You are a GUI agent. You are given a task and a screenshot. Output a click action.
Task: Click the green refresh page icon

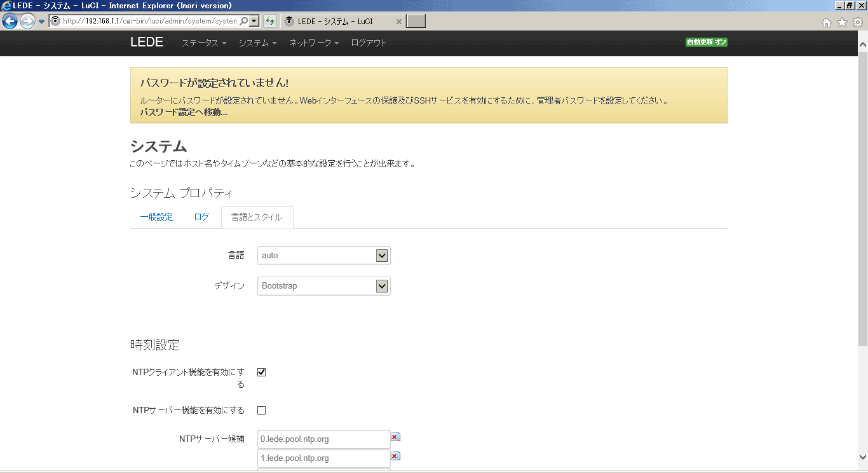(270, 21)
